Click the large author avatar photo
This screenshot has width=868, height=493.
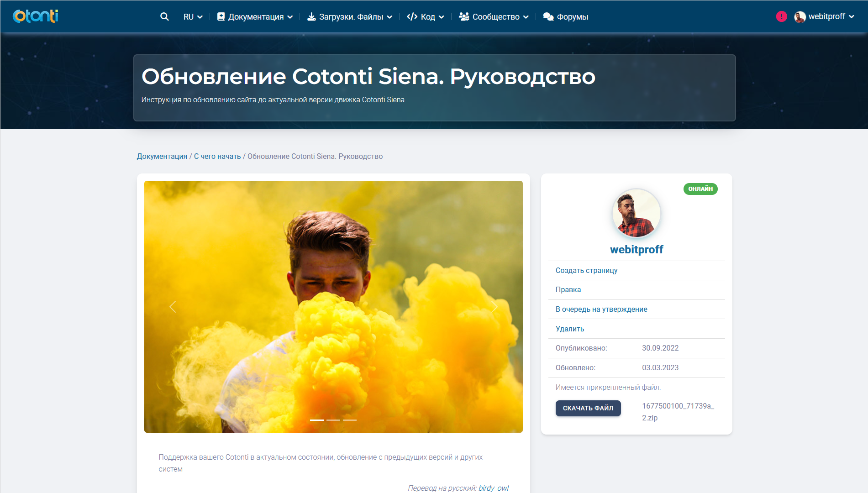coord(637,213)
